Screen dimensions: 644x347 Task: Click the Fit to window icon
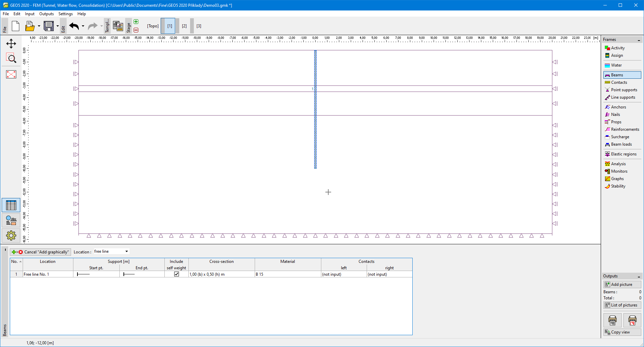[x=11, y=74]
